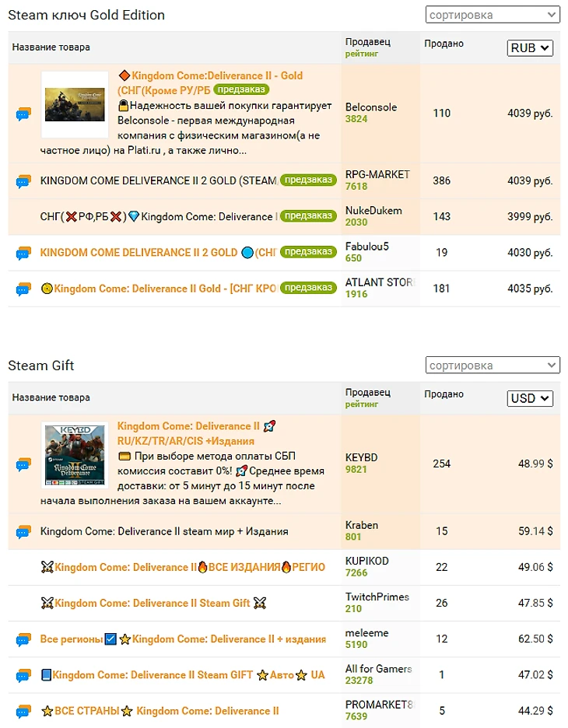The height and width of the screenshot is (728, 568).
Task: Open Belconsole Gold edition product thumbnail
Action: click(75, 104)
